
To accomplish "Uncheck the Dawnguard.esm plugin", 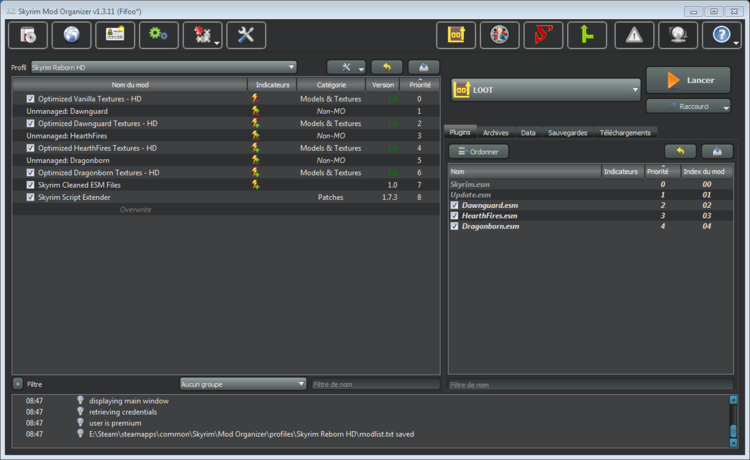I will click(x=454, y=205).
